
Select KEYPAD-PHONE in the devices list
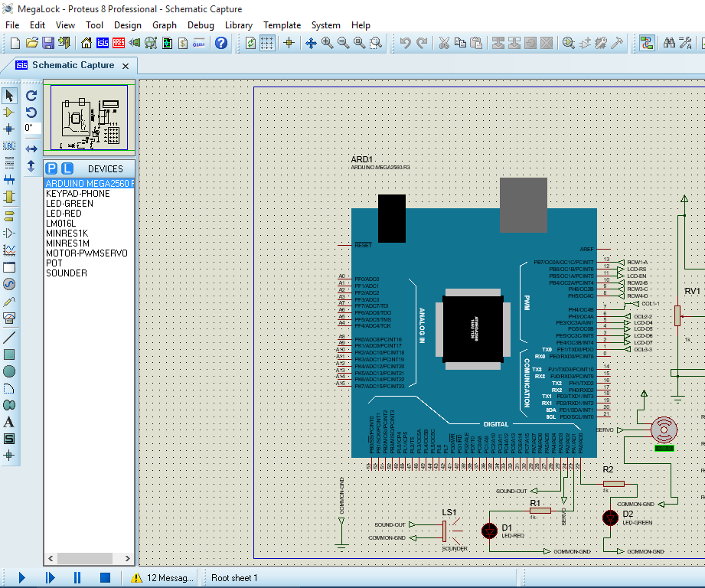(77, 194)
